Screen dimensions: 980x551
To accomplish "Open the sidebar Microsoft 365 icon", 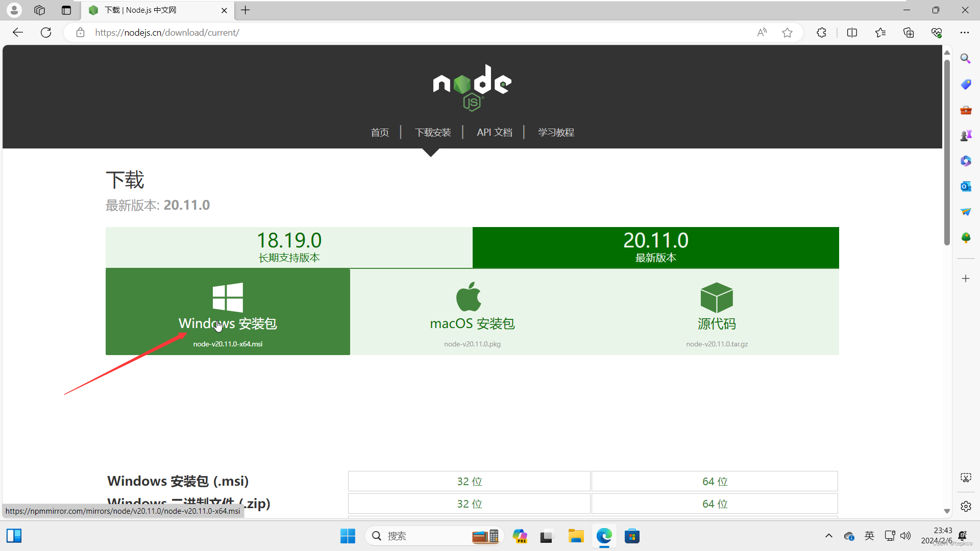I will [x=966, y=161].
